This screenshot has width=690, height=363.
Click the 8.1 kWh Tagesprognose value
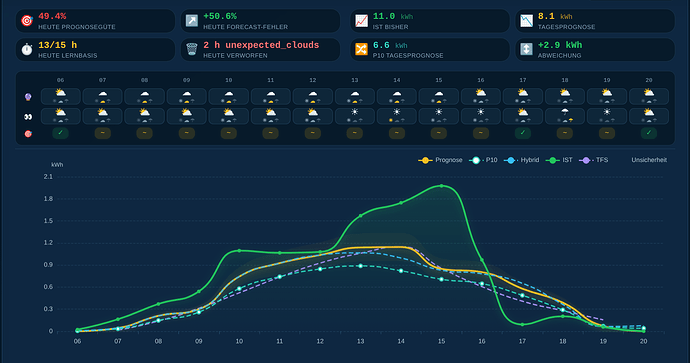click(555, 16)
